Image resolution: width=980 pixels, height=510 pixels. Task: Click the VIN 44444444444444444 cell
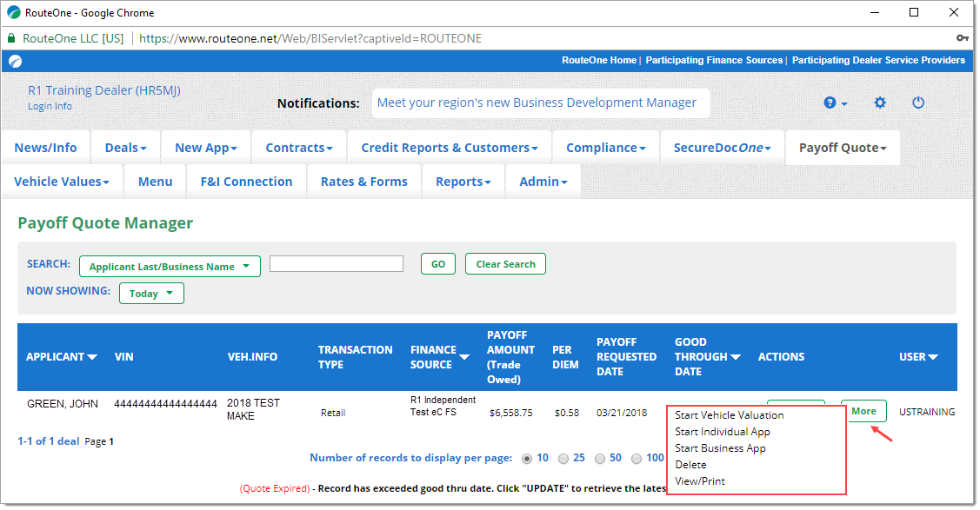pos(165,404)
